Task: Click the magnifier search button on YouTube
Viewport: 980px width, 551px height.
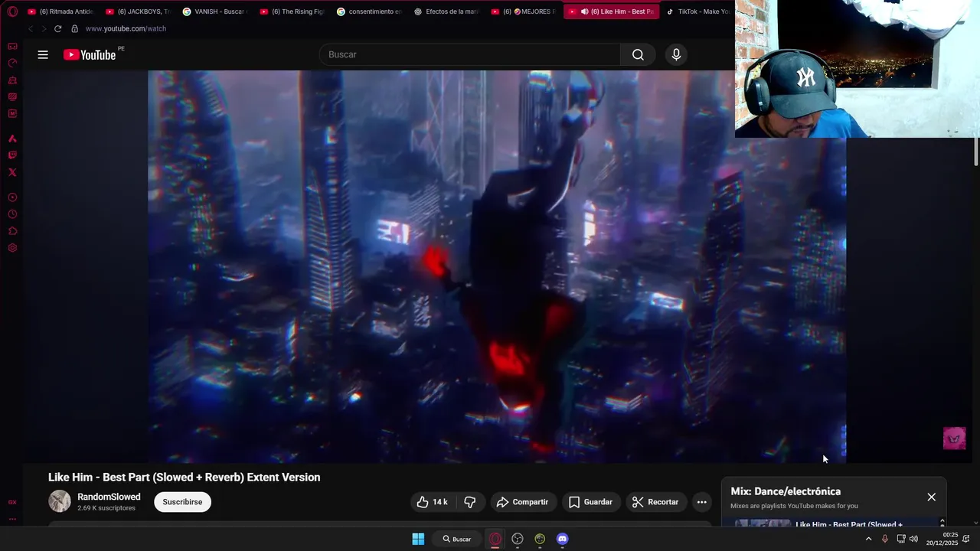Action: coord(638,54)
